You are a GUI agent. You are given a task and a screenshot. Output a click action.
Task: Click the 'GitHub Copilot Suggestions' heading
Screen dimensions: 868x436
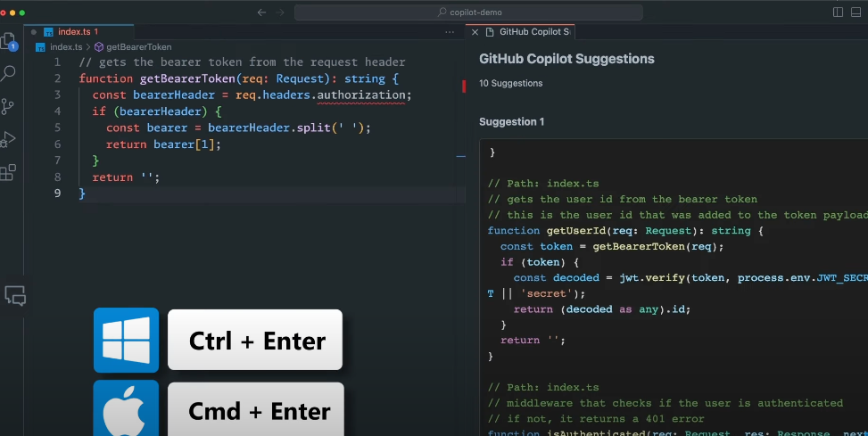point(566,59)
